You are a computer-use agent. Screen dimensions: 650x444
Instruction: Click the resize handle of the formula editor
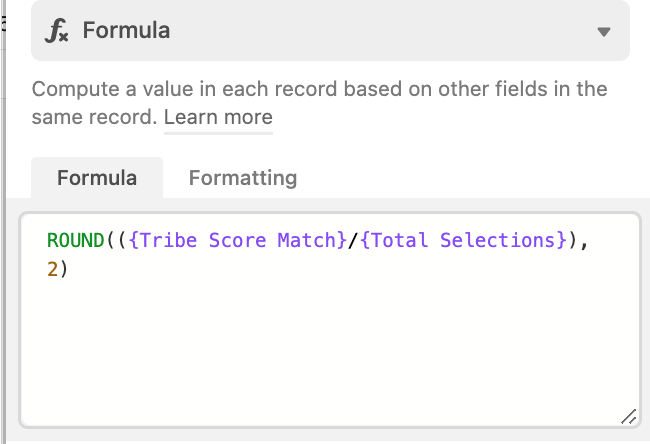pyautogui.click(x=628, y=417)
